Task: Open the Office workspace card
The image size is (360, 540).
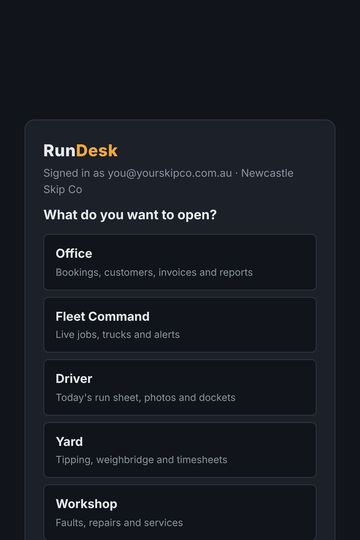Action: click(x=180, y=262)
